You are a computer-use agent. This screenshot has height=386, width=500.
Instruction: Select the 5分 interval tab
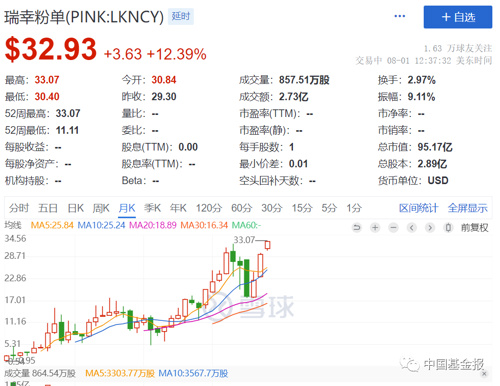pyautogui.click(x=329, y=208)
